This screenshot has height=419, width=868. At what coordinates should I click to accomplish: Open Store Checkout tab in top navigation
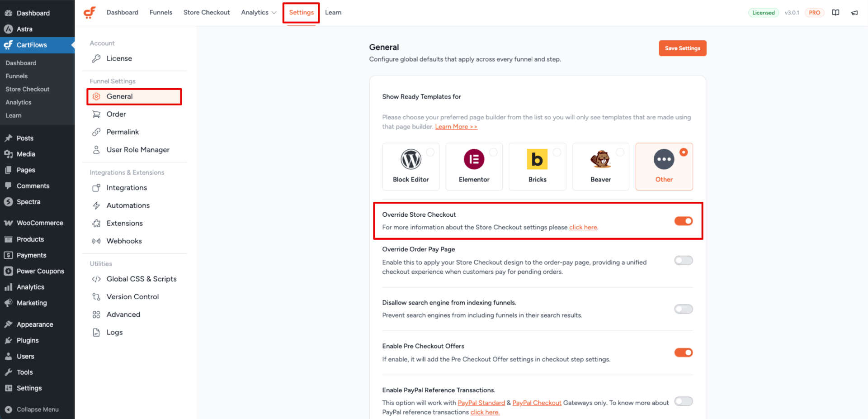[207, 13]
